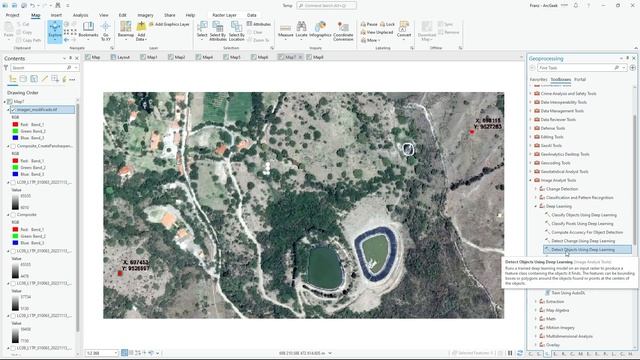Activate the Measure tool
640x360 pixels.
pos(285,30)
